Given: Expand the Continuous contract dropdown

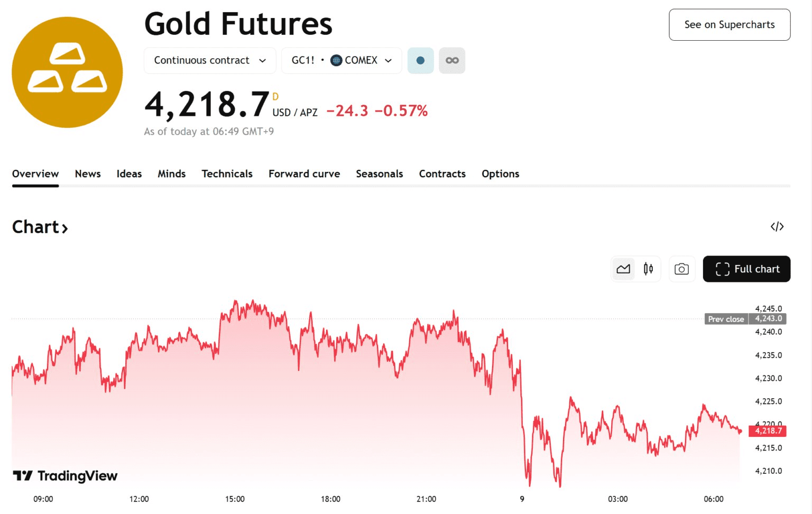Looking at the screenshot, I should tap(210, 60).
